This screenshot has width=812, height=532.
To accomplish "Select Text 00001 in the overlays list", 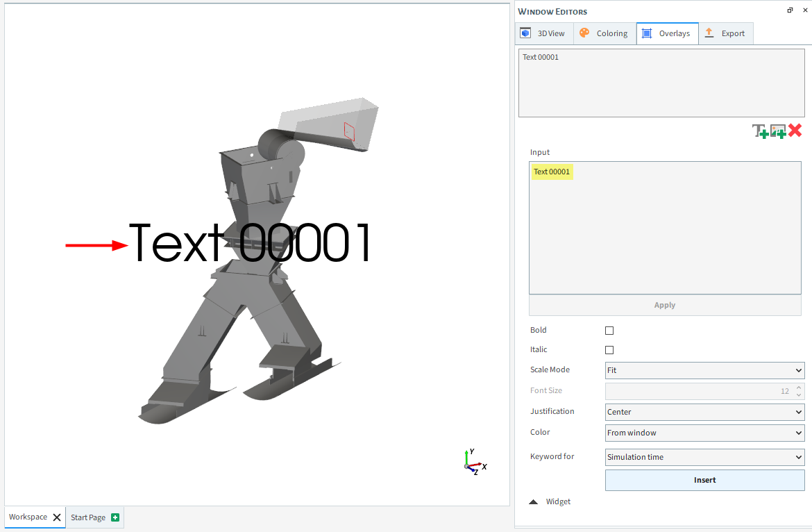I will 541,57.
